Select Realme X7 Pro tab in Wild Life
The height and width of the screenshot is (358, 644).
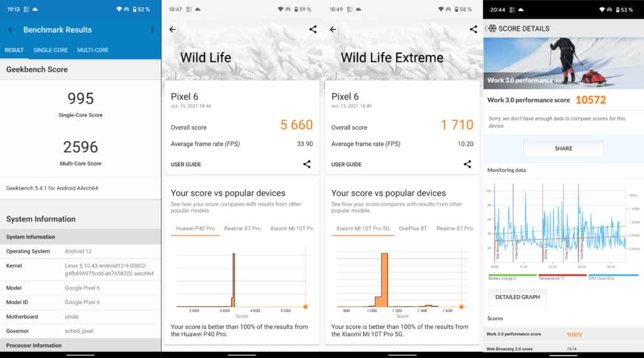(x=242, y=228)
